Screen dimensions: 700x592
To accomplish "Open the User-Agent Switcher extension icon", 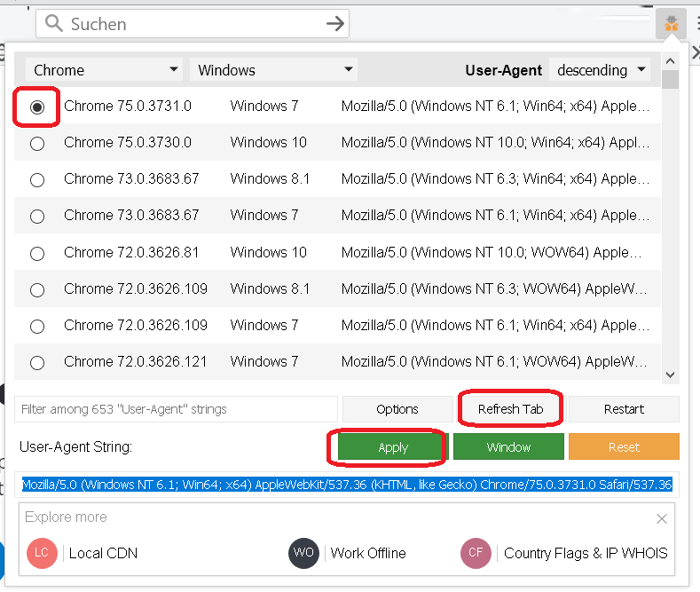I will pos(671,23).
